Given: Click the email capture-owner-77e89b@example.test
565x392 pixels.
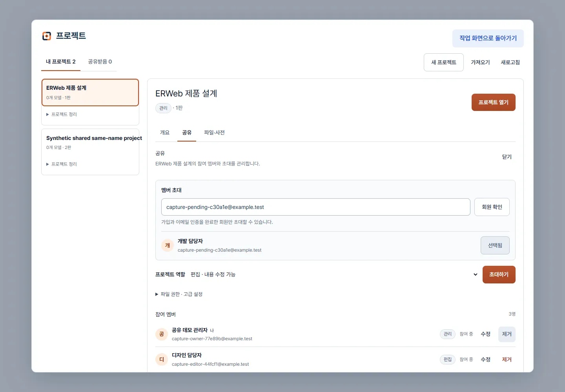Looking at the screenshot, I should tap(212, 339).
